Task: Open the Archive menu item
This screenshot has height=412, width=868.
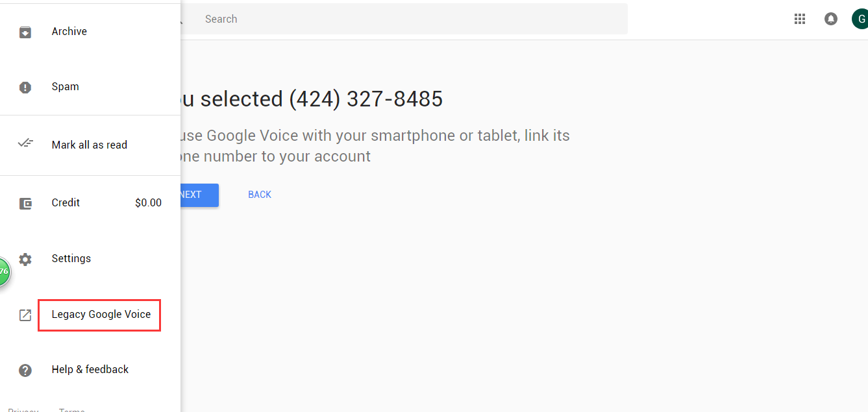Action: click(x=90, y=31)
